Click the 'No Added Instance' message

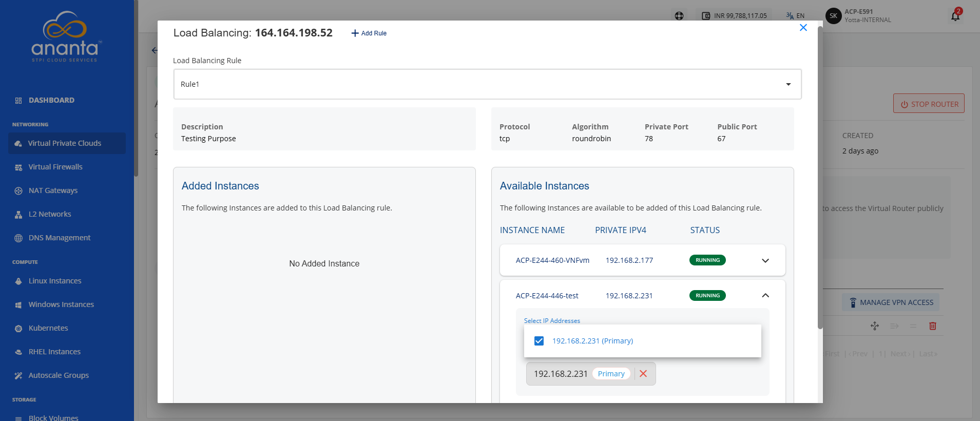click(x=324, y=263)
